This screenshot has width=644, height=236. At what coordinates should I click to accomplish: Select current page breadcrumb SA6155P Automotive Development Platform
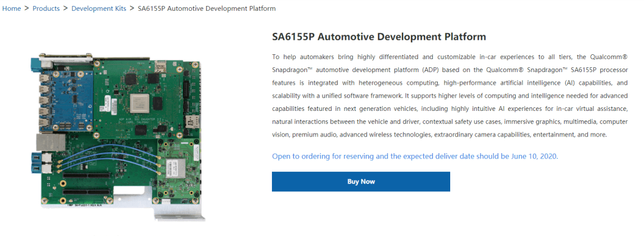[206, 8]
